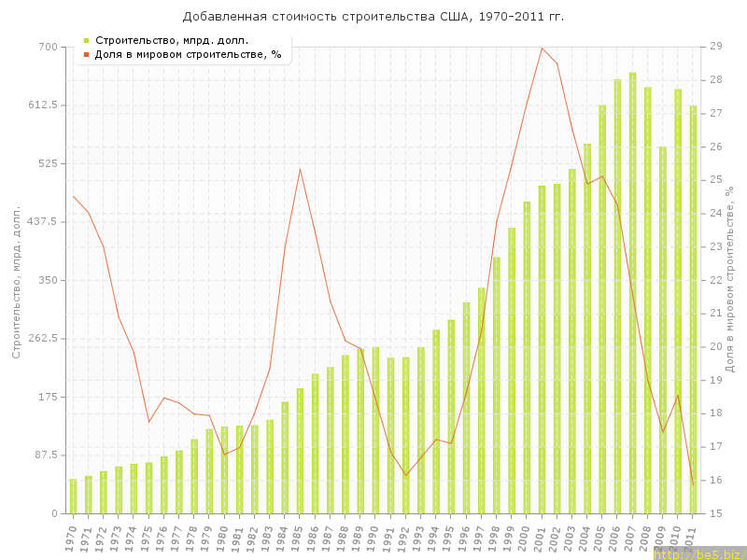Select the green bar for 1990

375,430
